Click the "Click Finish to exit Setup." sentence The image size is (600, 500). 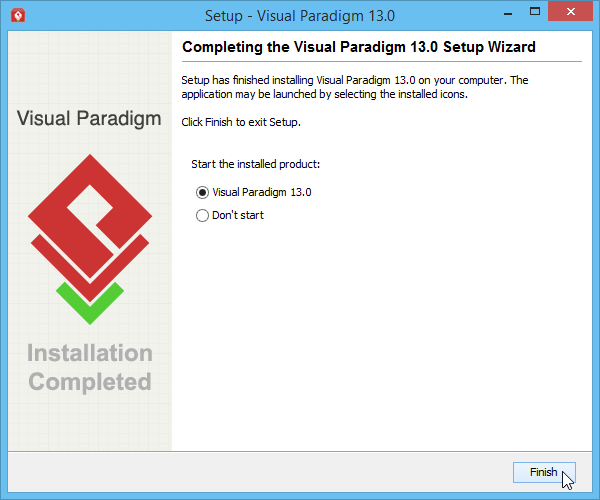coord(241,122)
